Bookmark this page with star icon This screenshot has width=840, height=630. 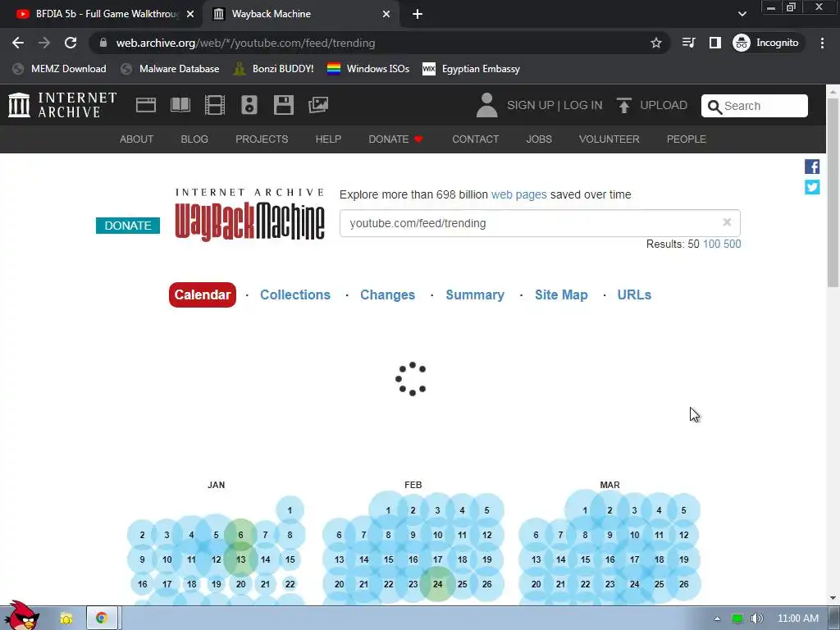click(656, 43)
